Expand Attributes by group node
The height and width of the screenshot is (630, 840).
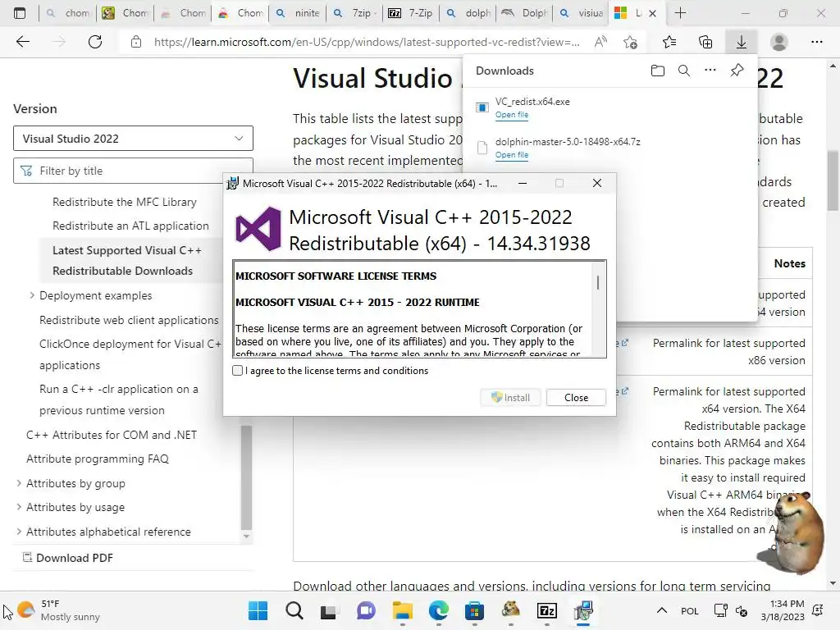click(x=19, y=483)
